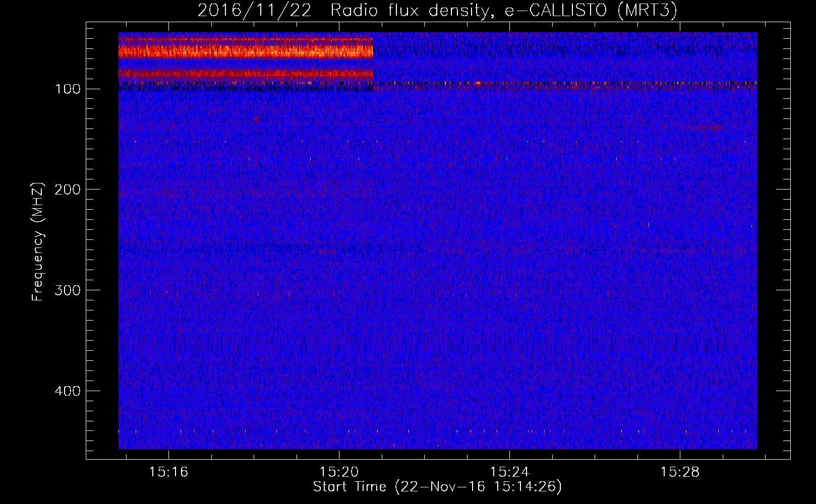This screenshot has height=504, width=816.
Task: Click the 300 frequency tick label
Action: click(x=68, y=290)
